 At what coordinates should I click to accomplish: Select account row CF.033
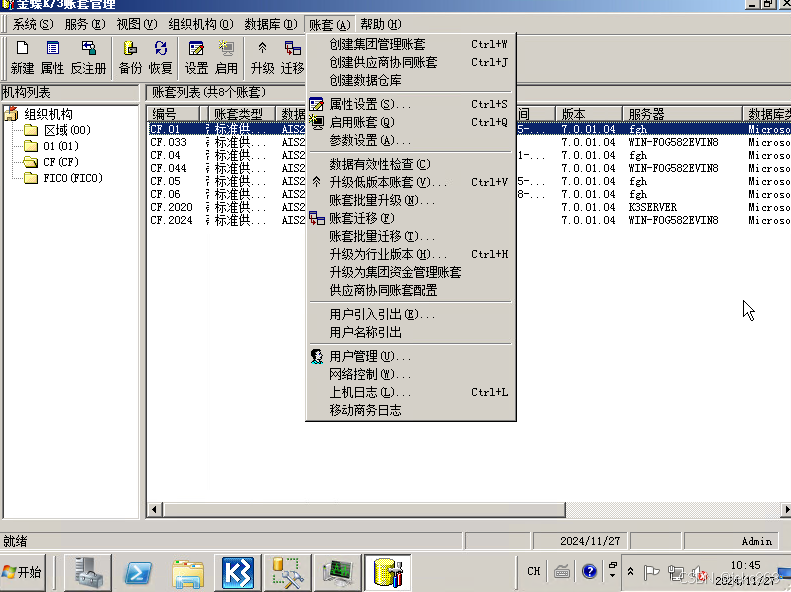[168, 142]
